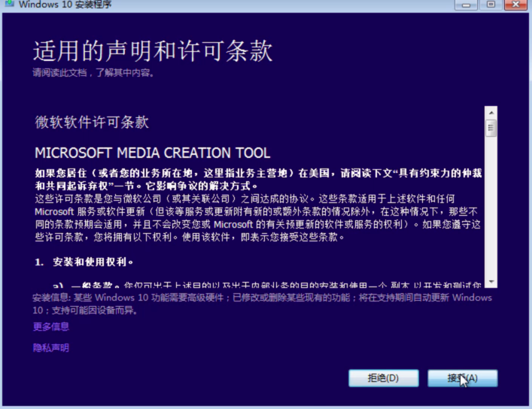The width and height of the screenshot is (532, 409).
Task: Click the subtitle 请阅读此文档，了解其中内容
Action: 93,73
